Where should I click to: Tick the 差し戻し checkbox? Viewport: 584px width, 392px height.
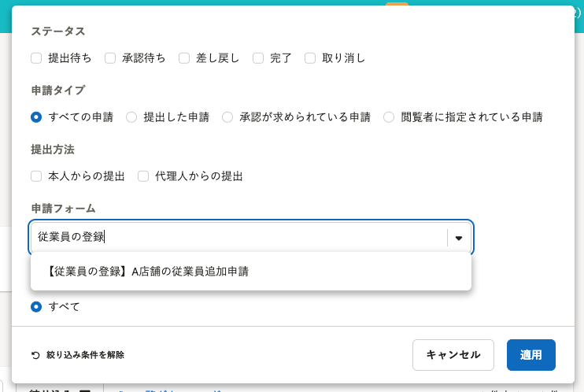(184, 57)
